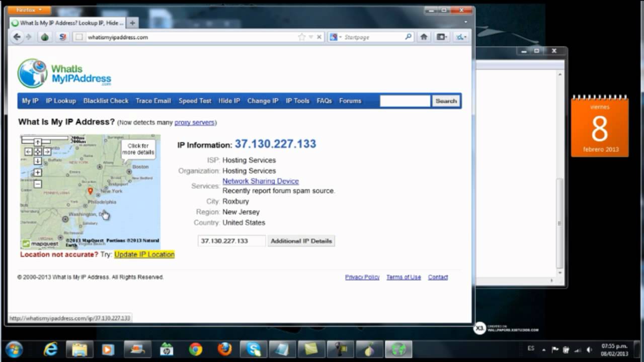Click the orange location pin on map
This screenshot has width=644, height=362.
pyautogui.click(x=91, y=191)
